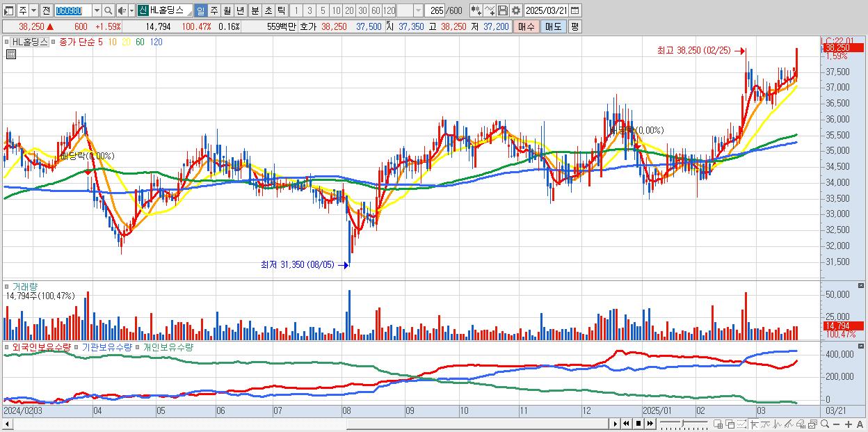
Task: Click the speaker sound icon in the top toolbar
Action: [x=122, y=10]
